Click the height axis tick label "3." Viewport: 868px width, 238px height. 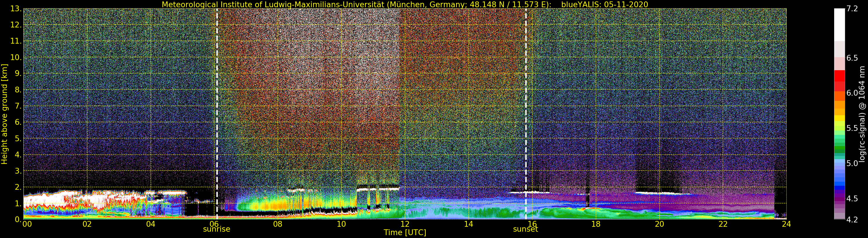point(18,171)
